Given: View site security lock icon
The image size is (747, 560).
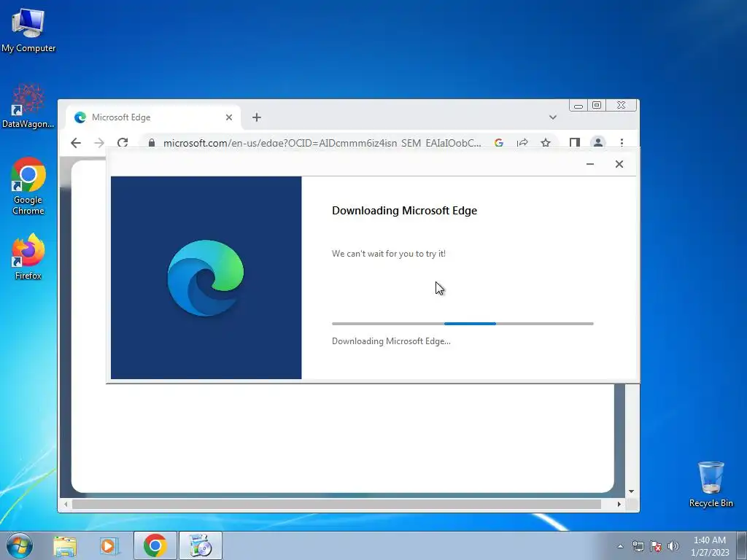Looking at the screenshot, I should tap(152, 143).
